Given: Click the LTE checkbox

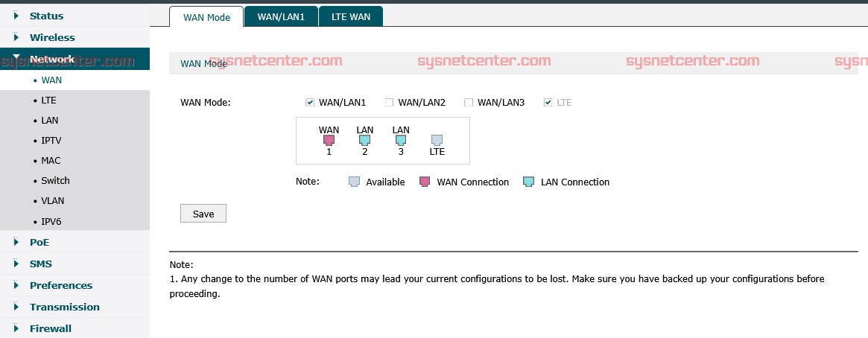Looking at the screenshot, I should (x=548, y=102).
